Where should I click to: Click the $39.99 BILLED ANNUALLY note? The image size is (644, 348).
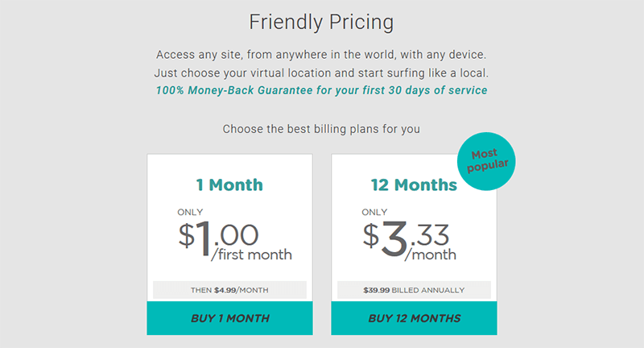point(414,290)
